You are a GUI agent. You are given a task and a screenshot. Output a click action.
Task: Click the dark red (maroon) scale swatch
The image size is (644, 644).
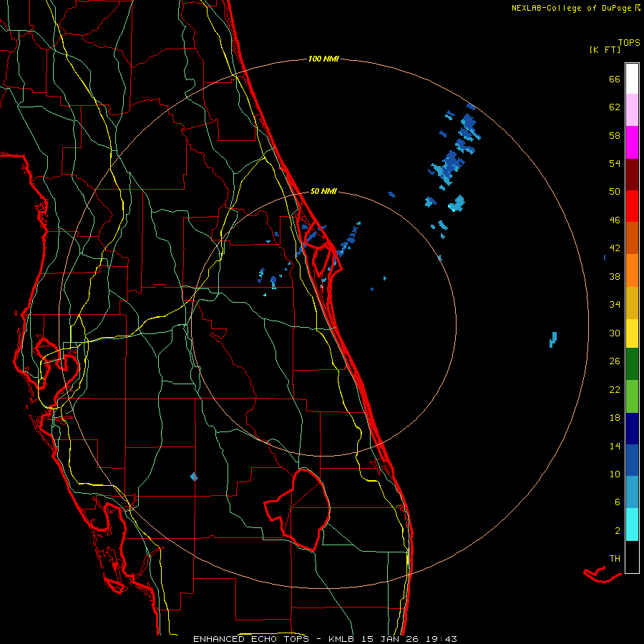pyautogui.click(x=632, y=175)
